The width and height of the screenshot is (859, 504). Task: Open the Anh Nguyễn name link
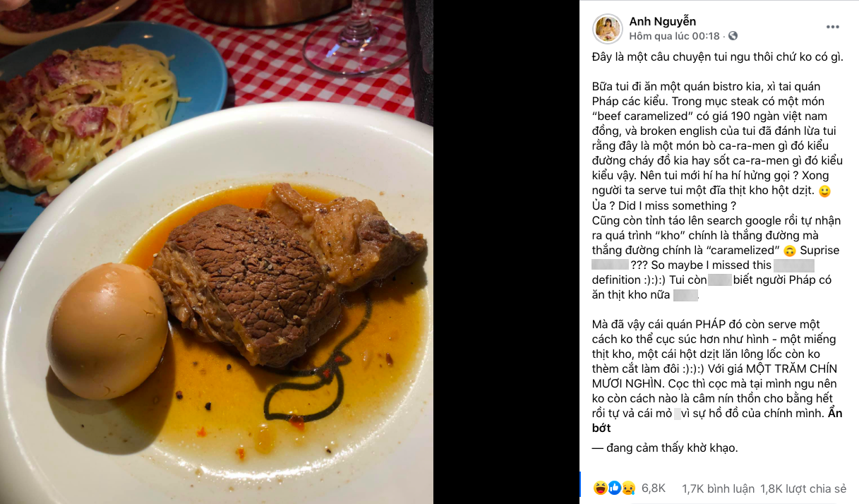[x=663, y=22]
